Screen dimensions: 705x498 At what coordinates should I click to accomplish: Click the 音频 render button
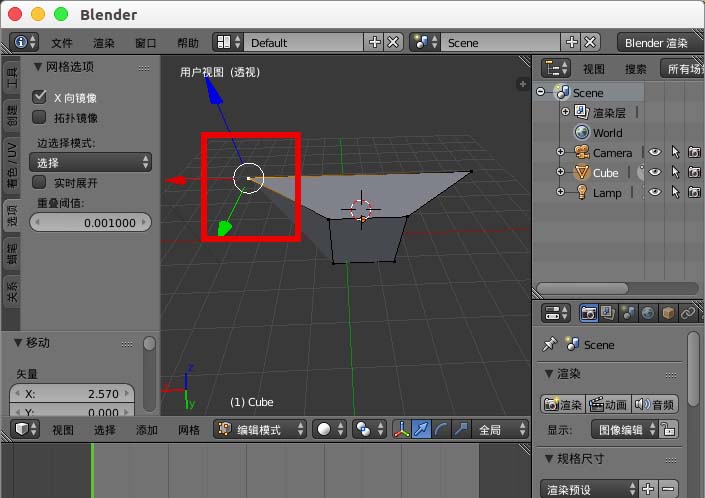[655, 404]
